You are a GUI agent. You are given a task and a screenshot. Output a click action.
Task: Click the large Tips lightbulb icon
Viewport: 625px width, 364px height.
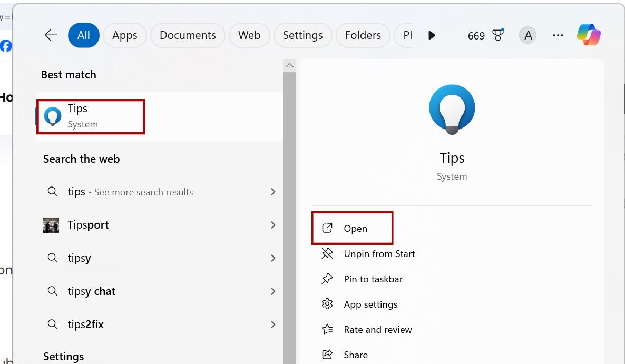click(x=452, y=109)
